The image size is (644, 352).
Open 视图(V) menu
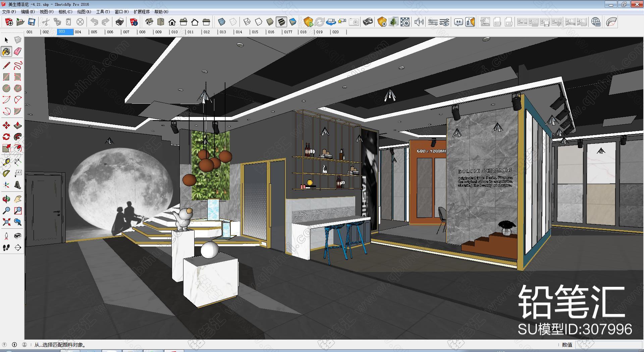47,12
